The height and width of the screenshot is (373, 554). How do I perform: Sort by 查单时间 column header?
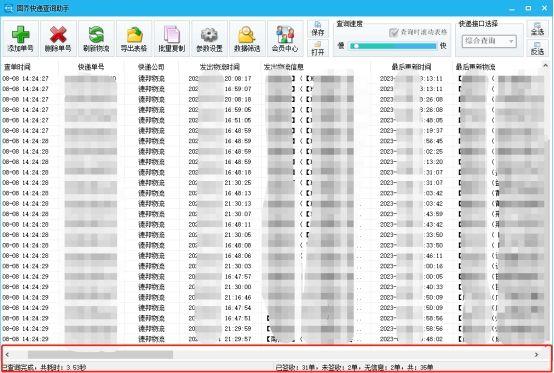pyautogui.click(x=18, y=67)
